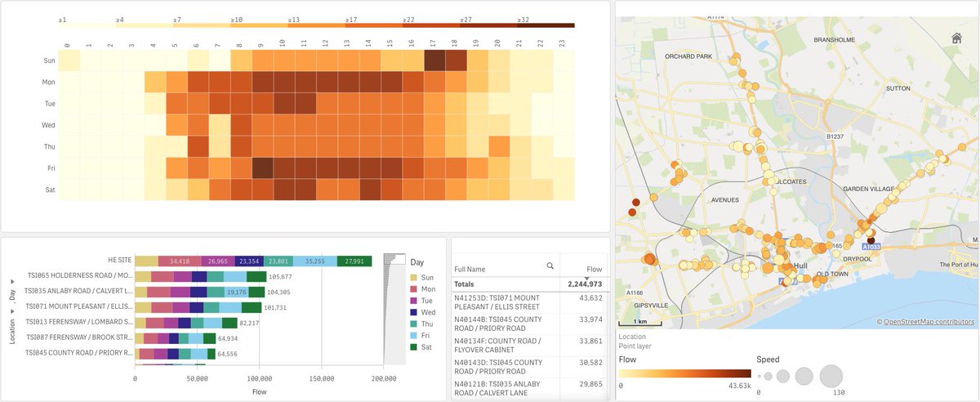
Task: Click the dark Sunday 17:00 heatmap cell
Action: (434, 60)
